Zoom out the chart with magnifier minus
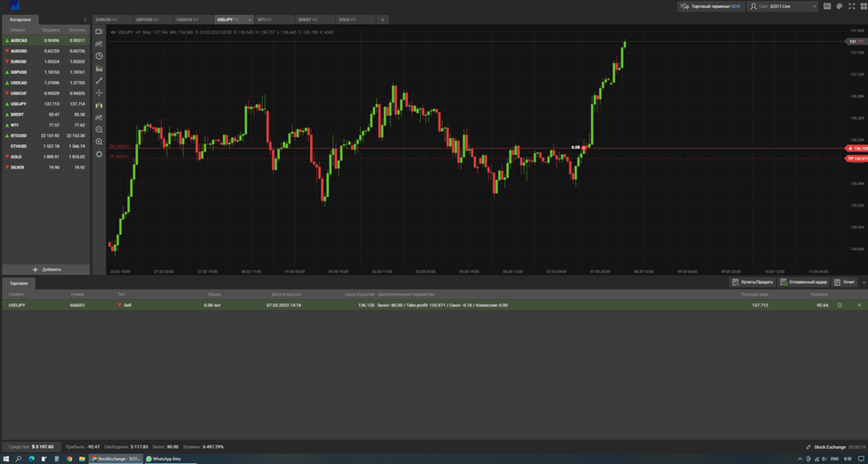This screenshot has width=868, height=464. pyautogui.click(x=99, y=129)
